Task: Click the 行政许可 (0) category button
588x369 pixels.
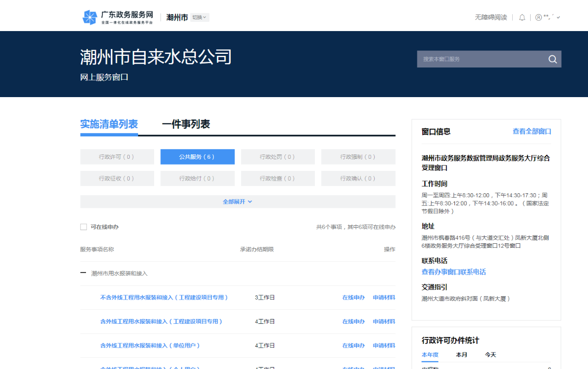Action: coord(117,157)
